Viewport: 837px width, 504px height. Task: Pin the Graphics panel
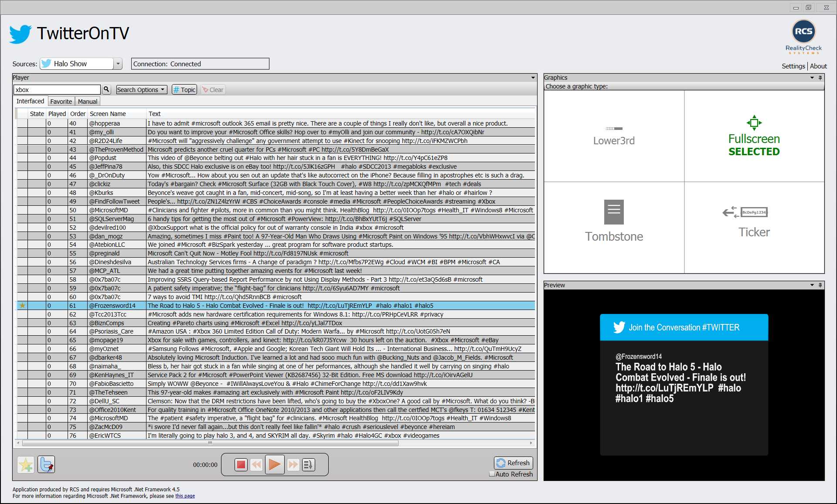click(x=820, y=78)
